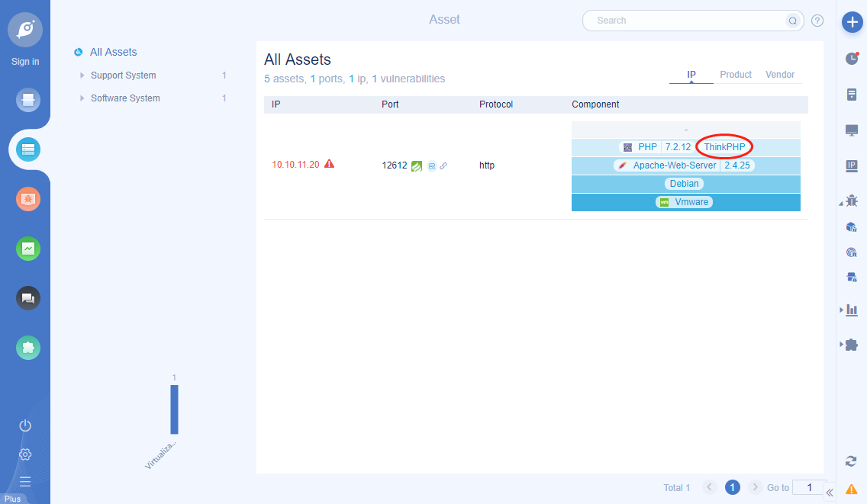Viewport: 867px width, 504px height.
Task: Switch to the IP tab
Action: point(691,75)
